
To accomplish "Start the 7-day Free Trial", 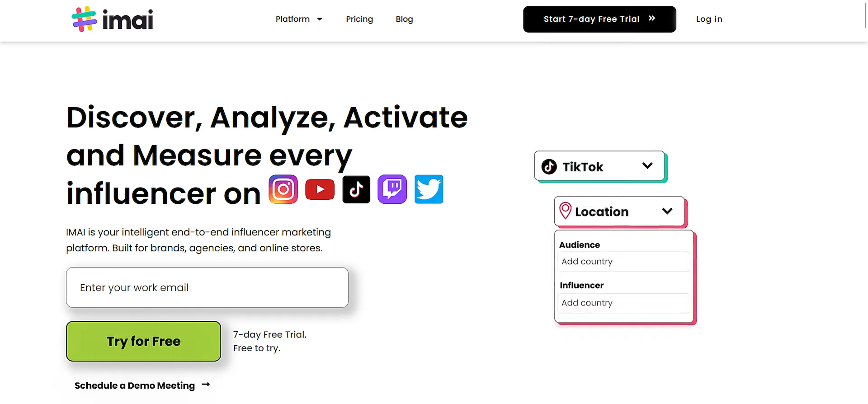I will point(599,19).
